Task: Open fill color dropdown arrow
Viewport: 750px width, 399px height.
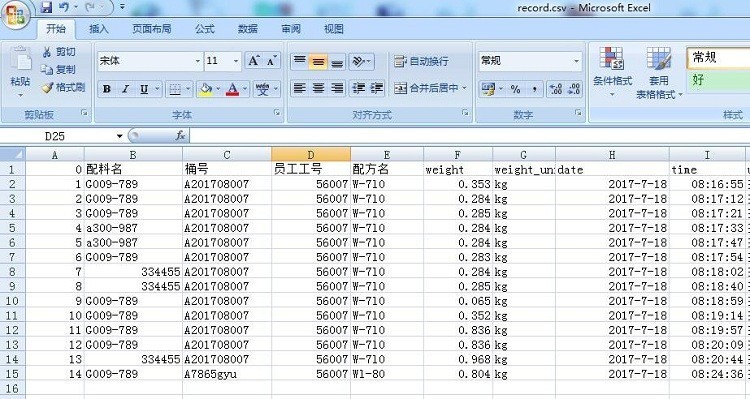Action: tap(218, 89)
